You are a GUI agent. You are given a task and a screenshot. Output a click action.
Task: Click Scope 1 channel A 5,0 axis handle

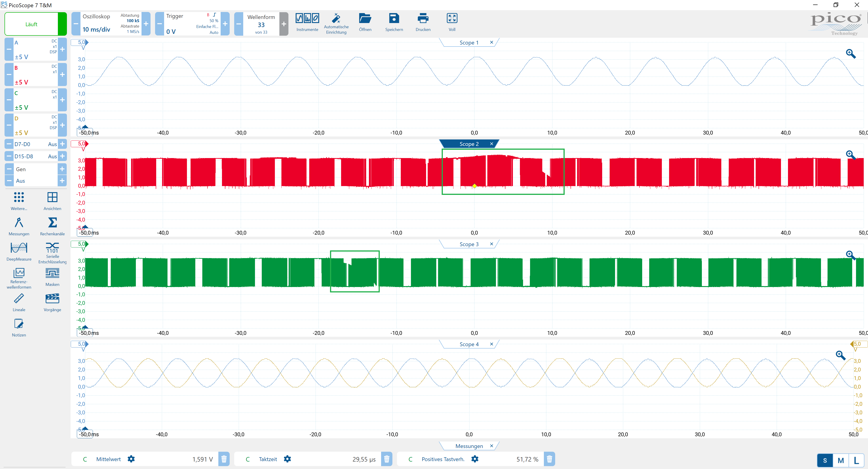pyautogui.click(x=80, y=42)
